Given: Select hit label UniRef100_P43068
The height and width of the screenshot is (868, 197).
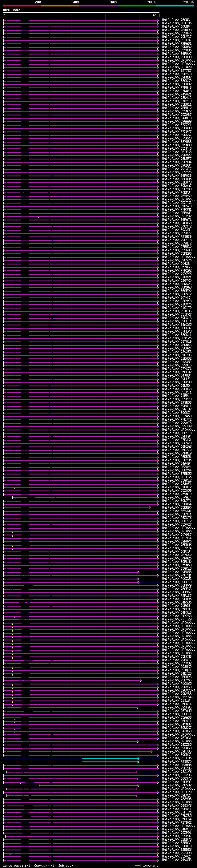Looking at the screenshot, I should 177,731.
